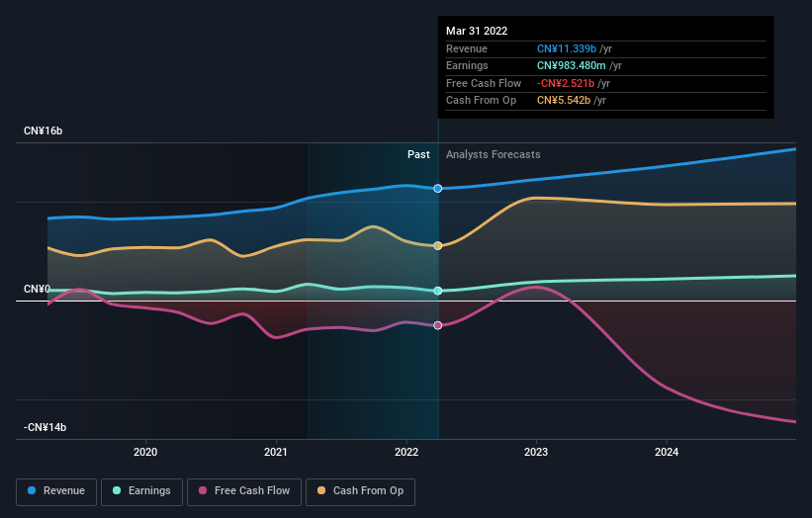812x518 pixels.
Task: Click the blue Revenue data point marker
Action: (437, 189)
